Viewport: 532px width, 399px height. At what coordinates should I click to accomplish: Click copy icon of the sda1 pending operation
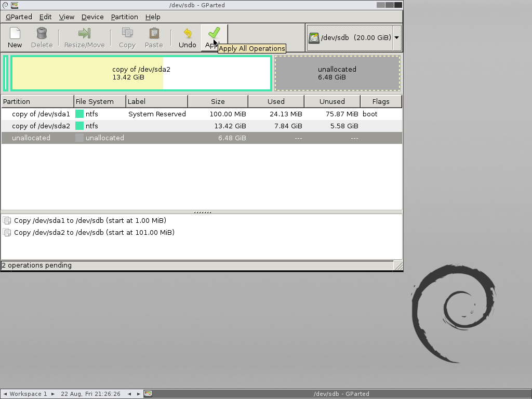(7, 220)
